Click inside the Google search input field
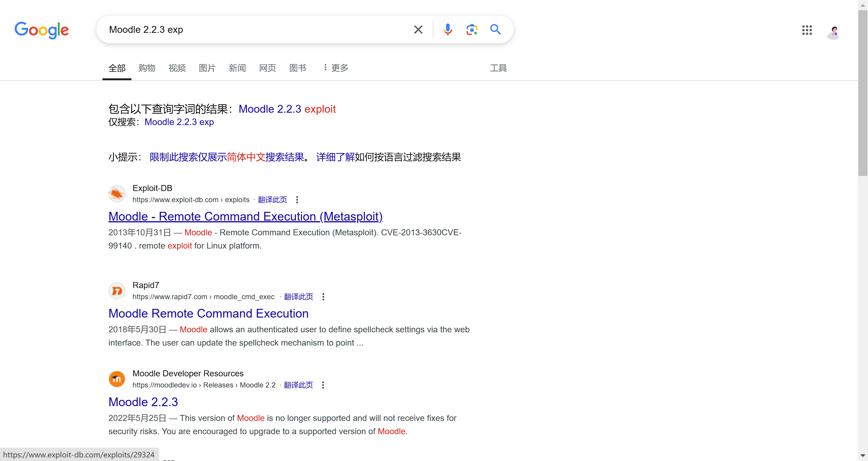The width and height of the screenshot is (868, 461). 256,30
